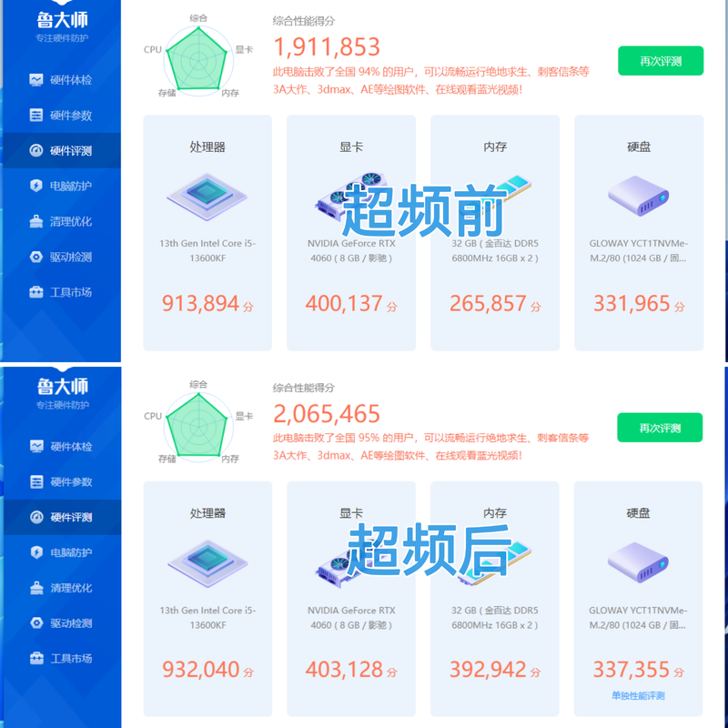The image size is (728, 728).
Task: Click CPU chip image in top 处理器 card
Action: [207, 197]
